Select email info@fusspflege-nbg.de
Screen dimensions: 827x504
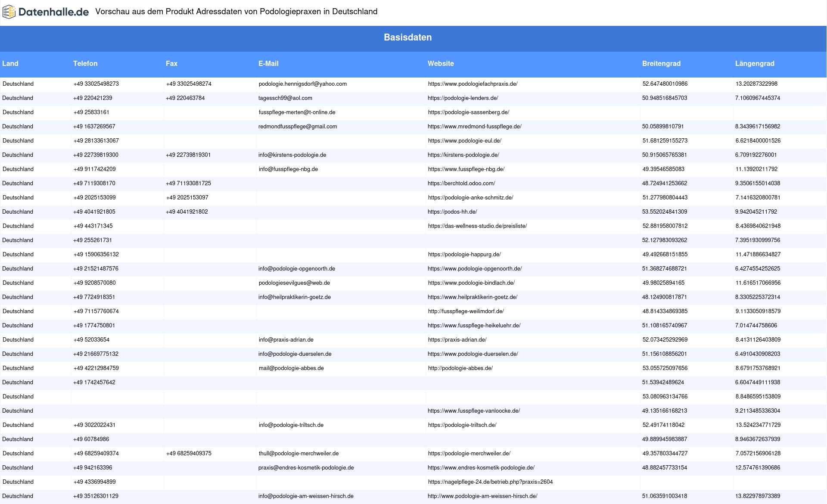288,169
